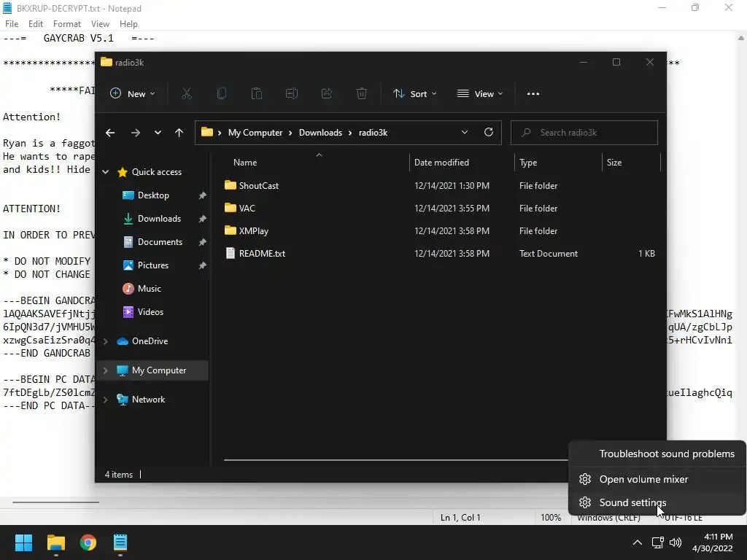Screen dimensions: 747x560
Task: Open recent locations dropdown chevron
Action: (x=158, y=133)
